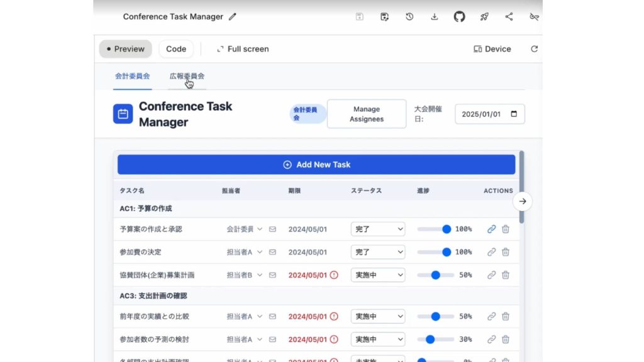Click the Manage Assignees button
Screen dimensions: 644x362
point(367,114)
